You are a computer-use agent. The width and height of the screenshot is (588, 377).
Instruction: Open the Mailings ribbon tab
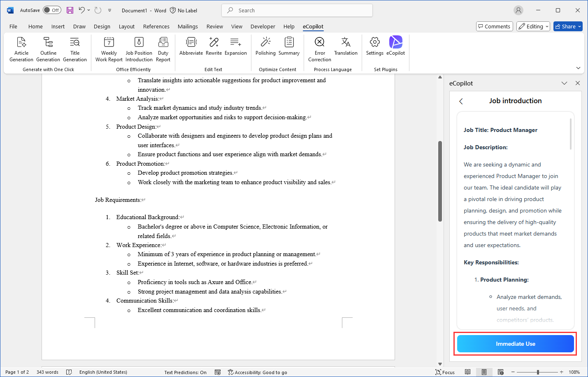point(188,26)
